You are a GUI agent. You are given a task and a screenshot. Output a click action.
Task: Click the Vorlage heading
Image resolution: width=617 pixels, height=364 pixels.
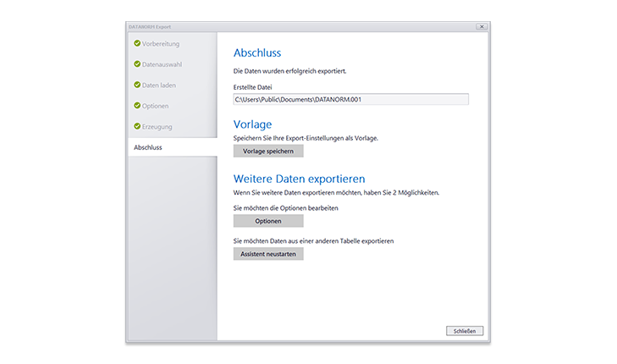click(x=252, y=124)
